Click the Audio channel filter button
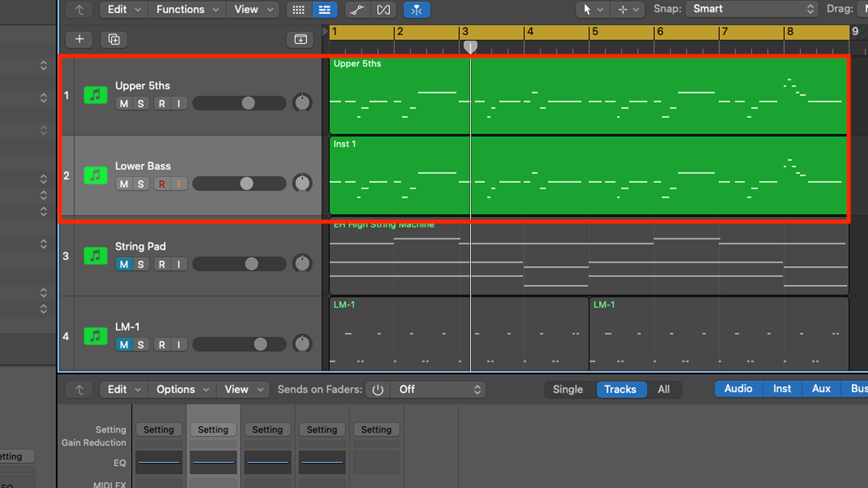Image resolution: width=868 pixels, height=488 pixels. tap(738, 389)
